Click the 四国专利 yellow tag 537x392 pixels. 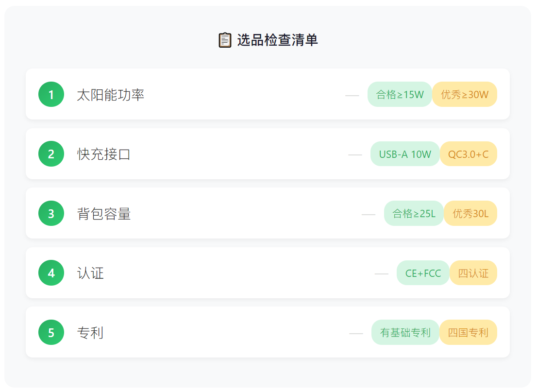[468, 332]
